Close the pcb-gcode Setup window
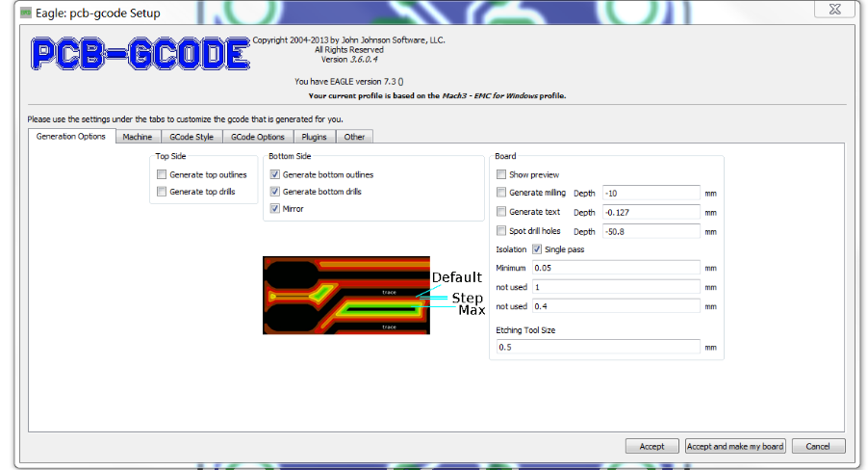This screenshot has height=470, width=868. 834,9
